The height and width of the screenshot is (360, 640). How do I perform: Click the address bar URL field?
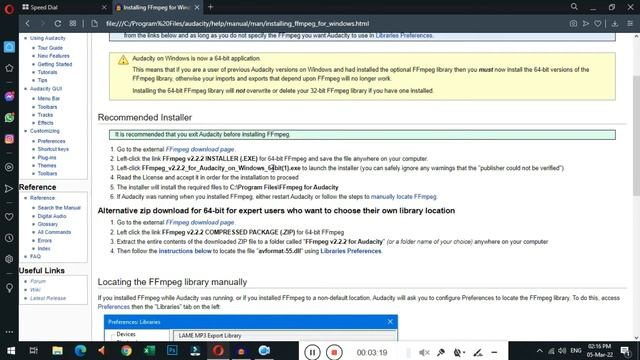tap(238, 24)
